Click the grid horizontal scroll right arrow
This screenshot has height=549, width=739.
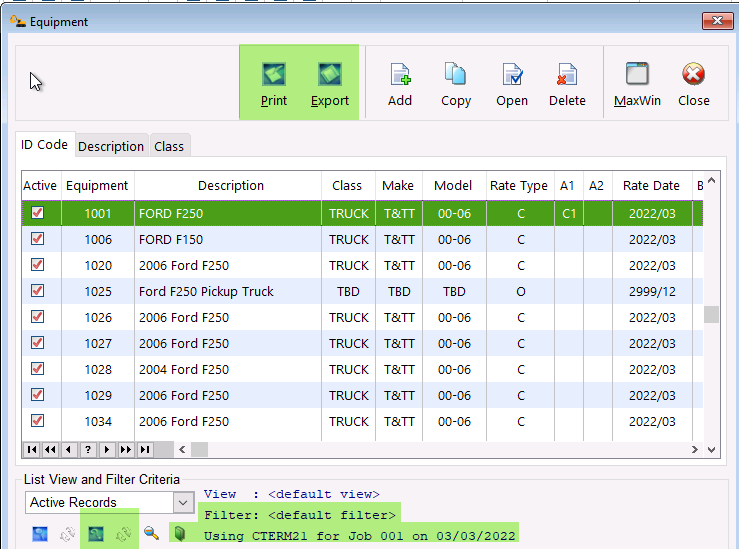pyautogui.click(x=695, y=450)
